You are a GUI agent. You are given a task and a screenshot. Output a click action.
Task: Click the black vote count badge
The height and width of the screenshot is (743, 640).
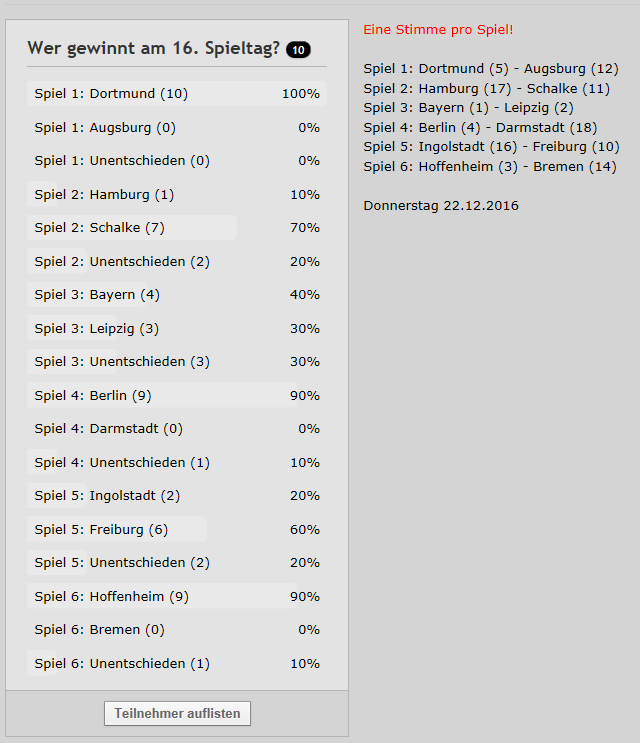(298, 49)
